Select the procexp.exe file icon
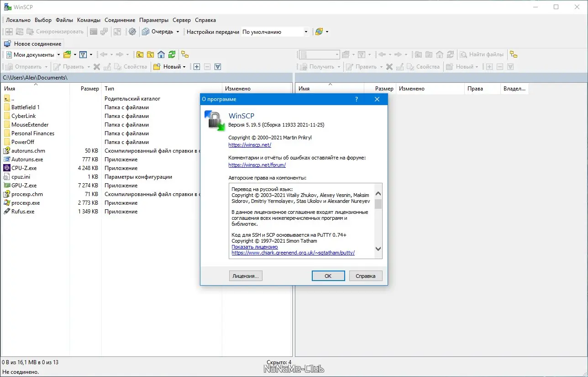 point(7,203)
